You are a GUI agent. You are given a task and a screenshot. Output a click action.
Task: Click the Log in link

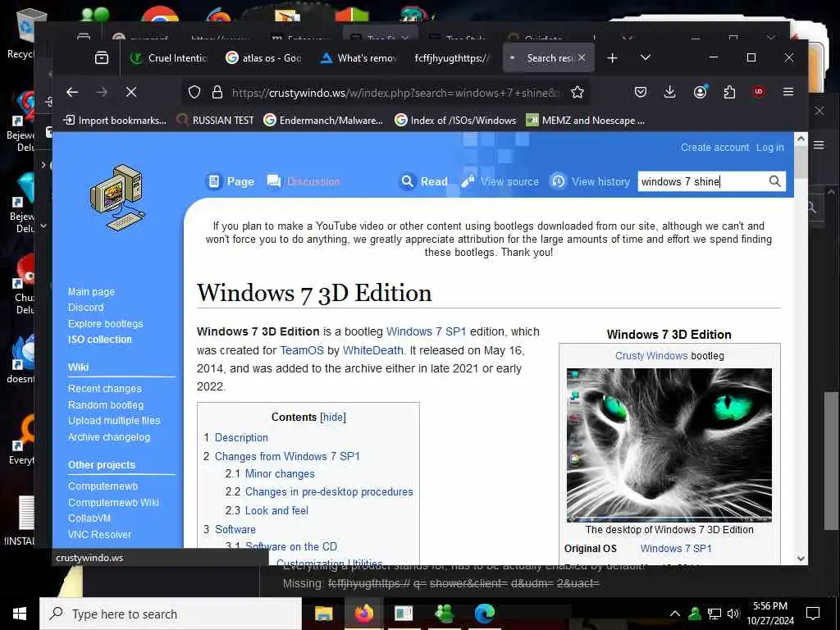(x=769, y=148)
